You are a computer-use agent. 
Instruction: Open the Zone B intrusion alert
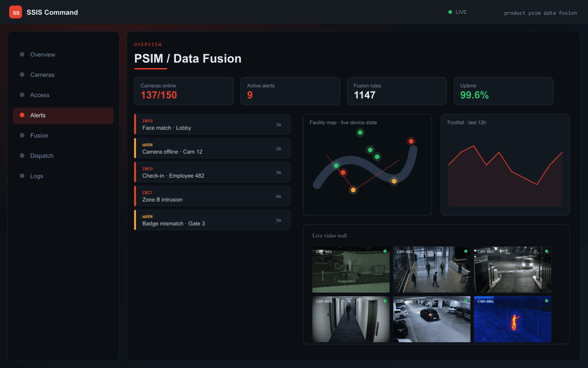[x=212, y=196]
